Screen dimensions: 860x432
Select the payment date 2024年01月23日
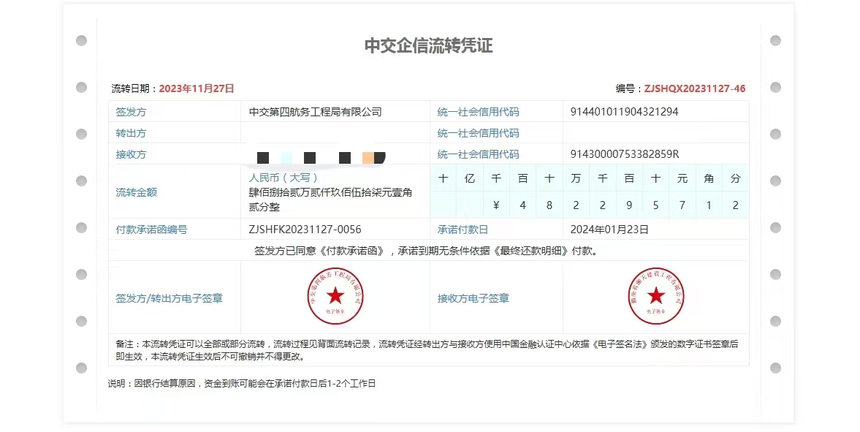(609, 230)
